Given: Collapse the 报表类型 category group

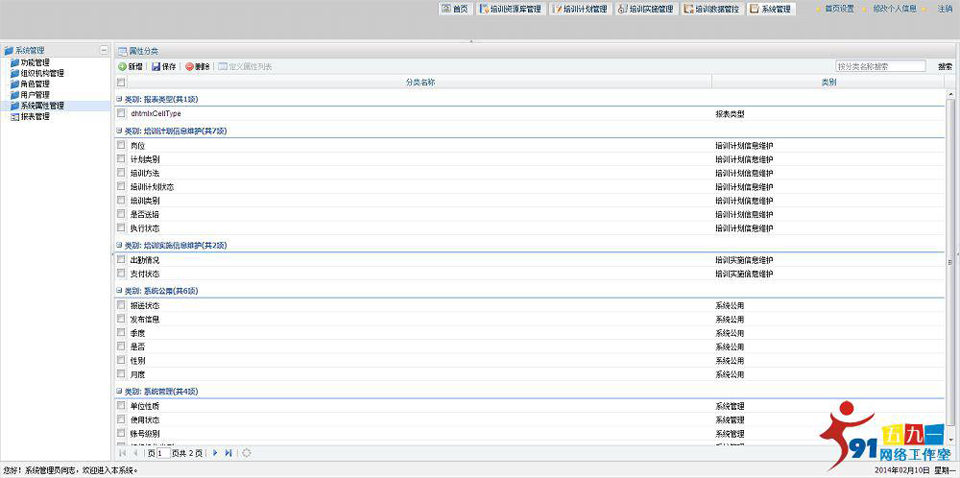Looking at the screenshot, I should point(119,99).
